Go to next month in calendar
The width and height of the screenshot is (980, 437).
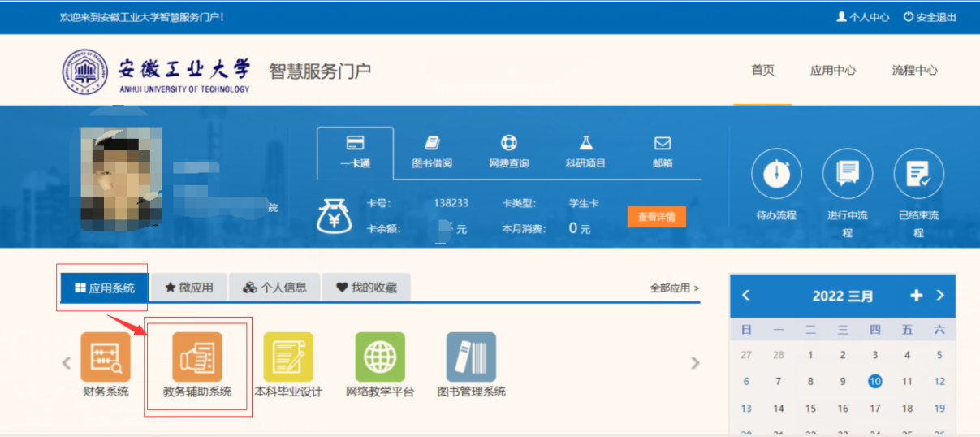(x=940, y=296)
